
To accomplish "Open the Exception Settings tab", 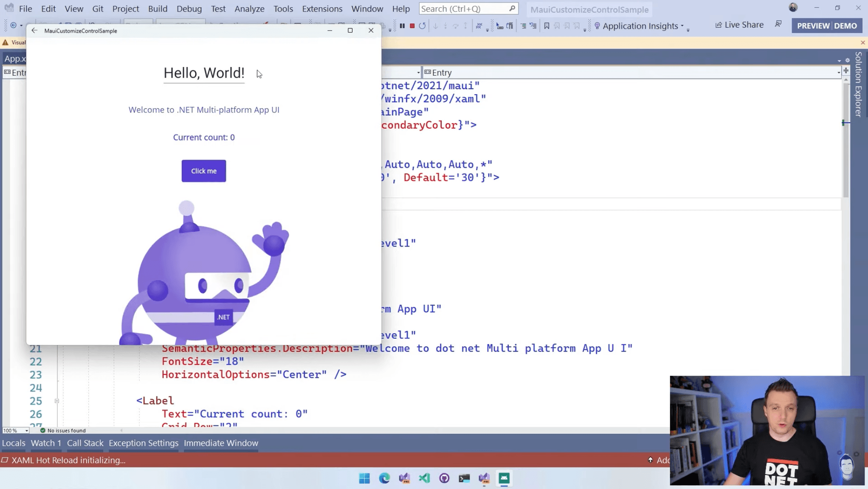I will [x=144, y=443].
